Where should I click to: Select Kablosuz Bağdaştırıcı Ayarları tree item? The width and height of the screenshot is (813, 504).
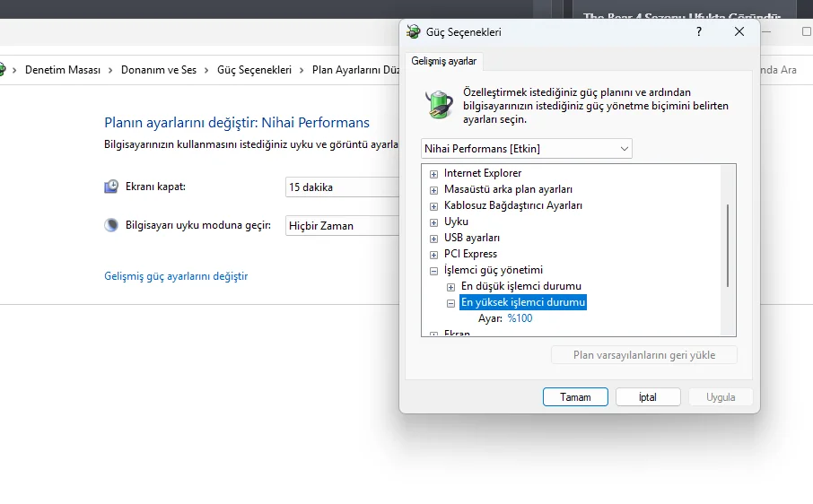pyautogui.click(x=512, y=205)
